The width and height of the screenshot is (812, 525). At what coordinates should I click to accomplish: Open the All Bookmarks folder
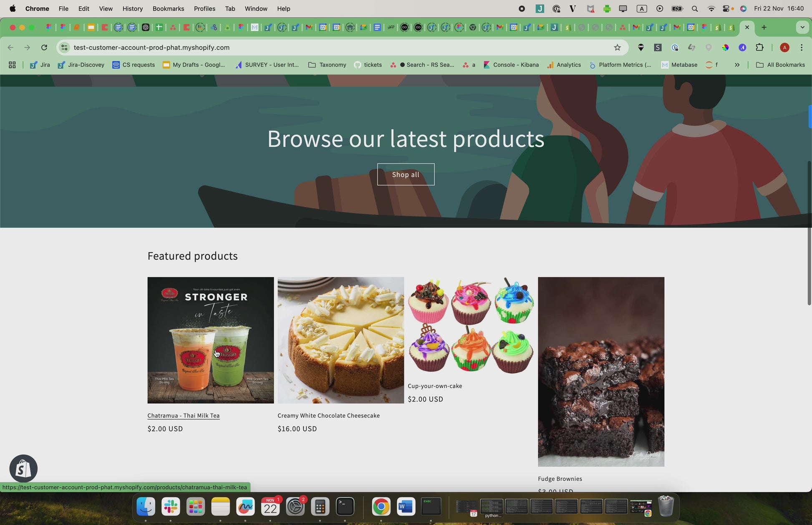point(780,65)
